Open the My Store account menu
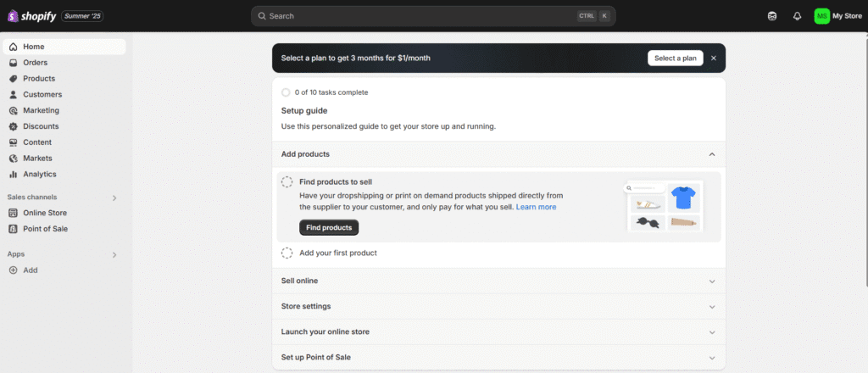This screenshot has height=373, width=868. pos(838,16)
